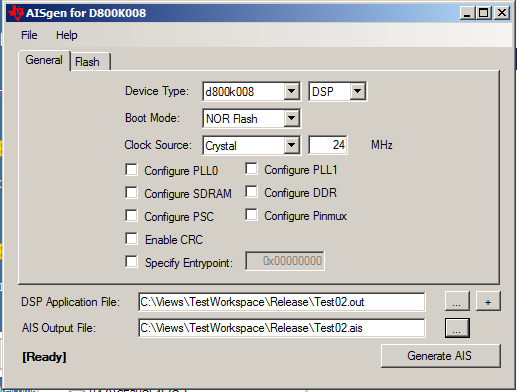Add another application file with plus button
The image size is (517, 392).
(x=488, y=301)
